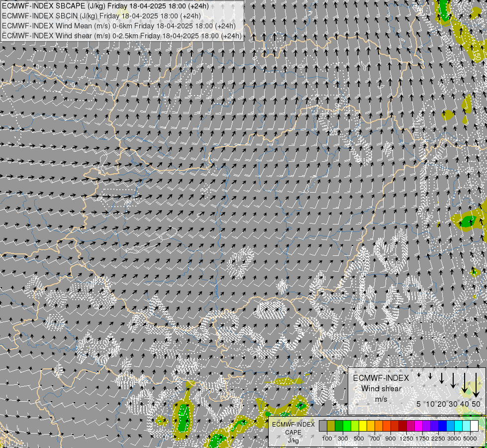Click the 20 m/s wind shear legend arrow
Screen dimensions: 487x448
click(x=442, y=378)
